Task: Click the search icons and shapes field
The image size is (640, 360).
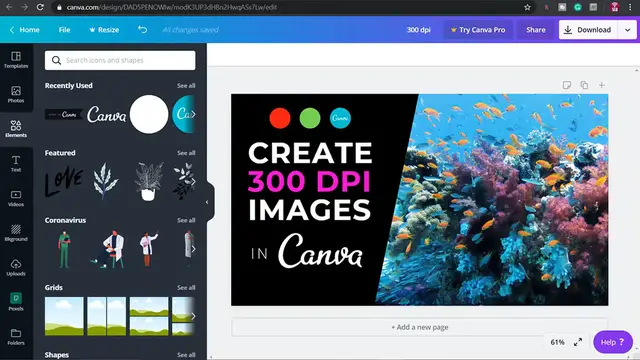Action: click(120, 60)
